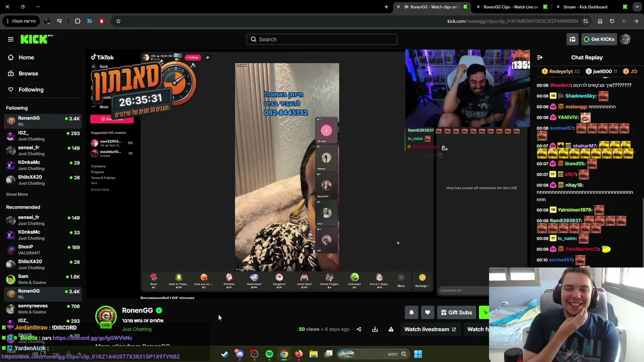Open Sam Slots & Casino channel
This screenshot has width=644, height=362.
pos(42,280)
